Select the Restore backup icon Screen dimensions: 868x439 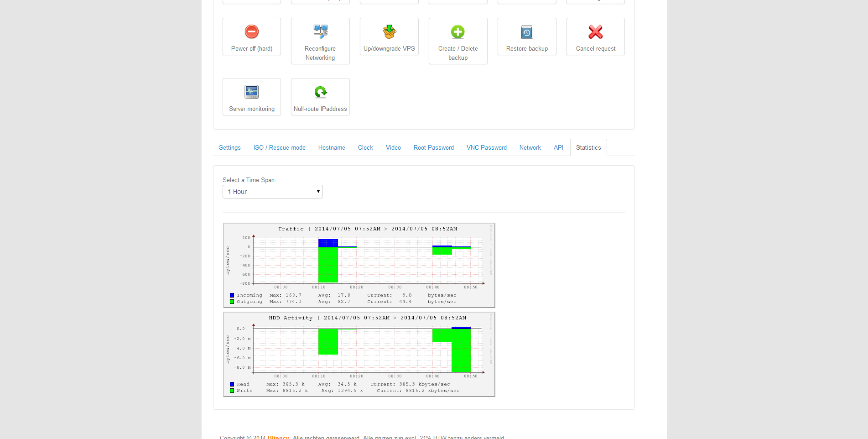pos(527,32)
